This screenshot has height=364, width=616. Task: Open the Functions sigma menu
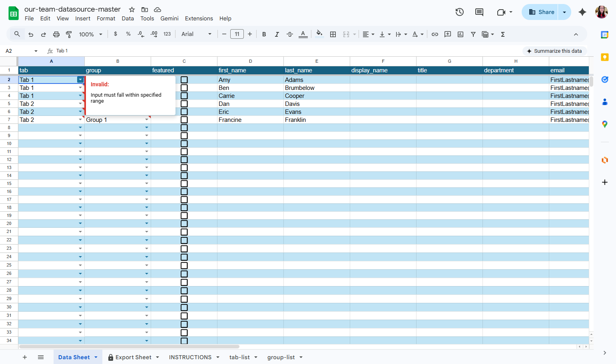tap(503, 34)
